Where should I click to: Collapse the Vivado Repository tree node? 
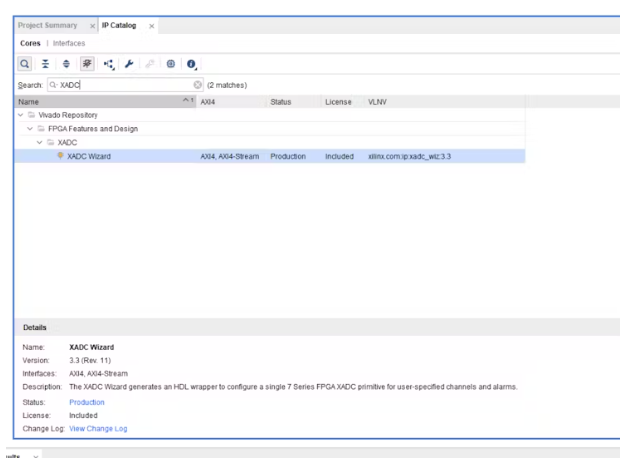click(20, 115)
